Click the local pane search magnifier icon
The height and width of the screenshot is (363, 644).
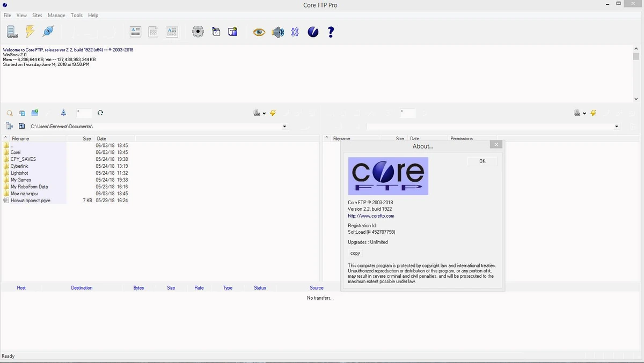click(x=10, y=113)
